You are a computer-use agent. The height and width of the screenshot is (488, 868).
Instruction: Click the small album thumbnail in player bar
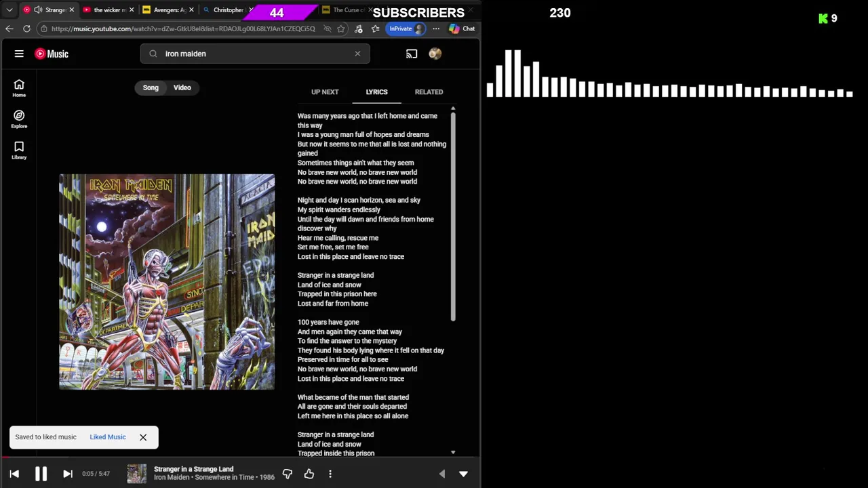point(137,474)
